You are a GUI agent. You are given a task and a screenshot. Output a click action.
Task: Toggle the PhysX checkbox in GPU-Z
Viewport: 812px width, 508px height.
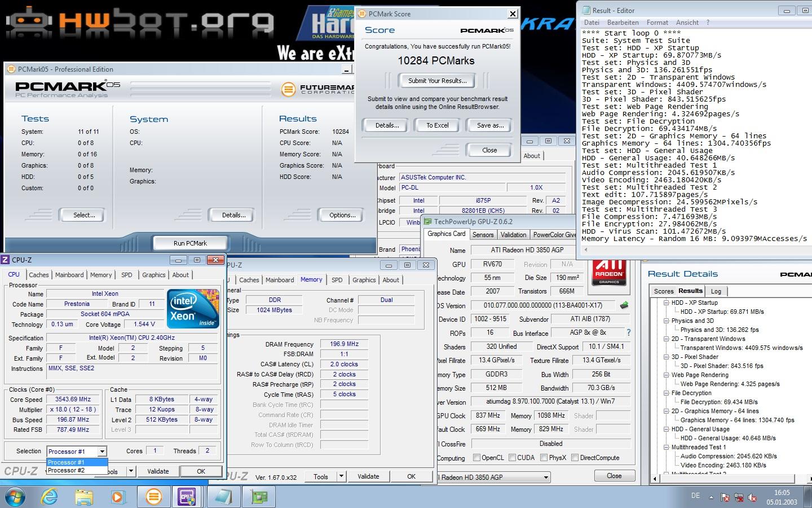click(544, 458)
